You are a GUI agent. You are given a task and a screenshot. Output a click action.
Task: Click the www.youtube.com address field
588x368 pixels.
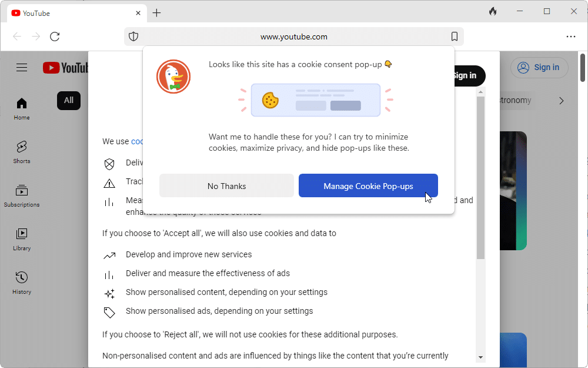(294, 37)
